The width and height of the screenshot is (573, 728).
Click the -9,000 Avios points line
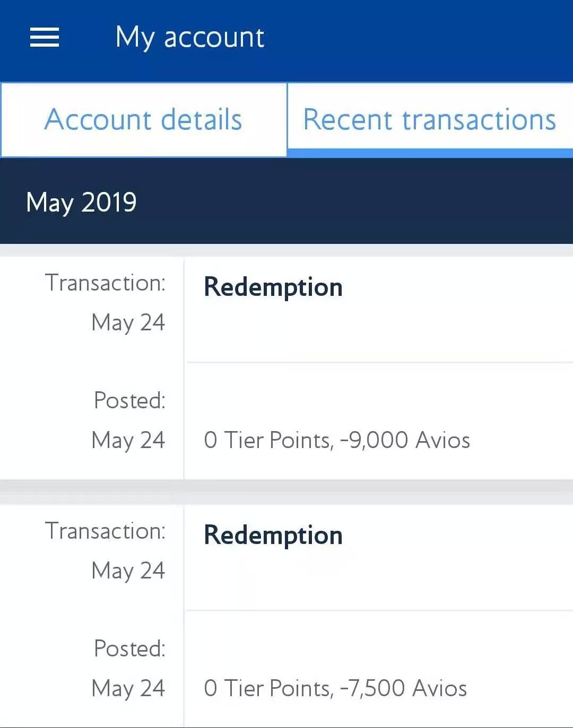coord(337,440)
